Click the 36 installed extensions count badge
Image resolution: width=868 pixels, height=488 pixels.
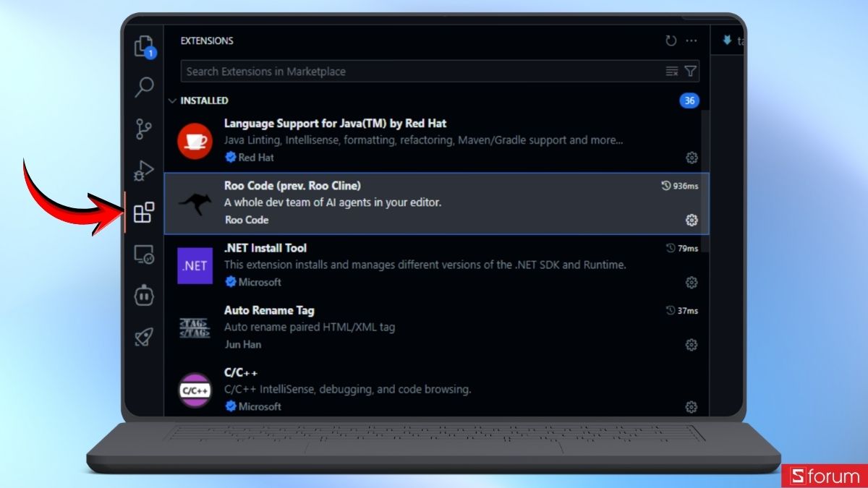click(x=689, y=100)
